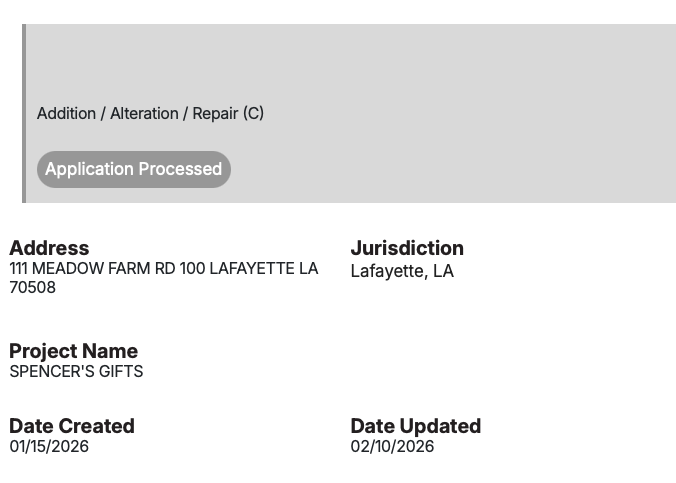
Task: Click the Date Created heading
Action: point(72,426)
